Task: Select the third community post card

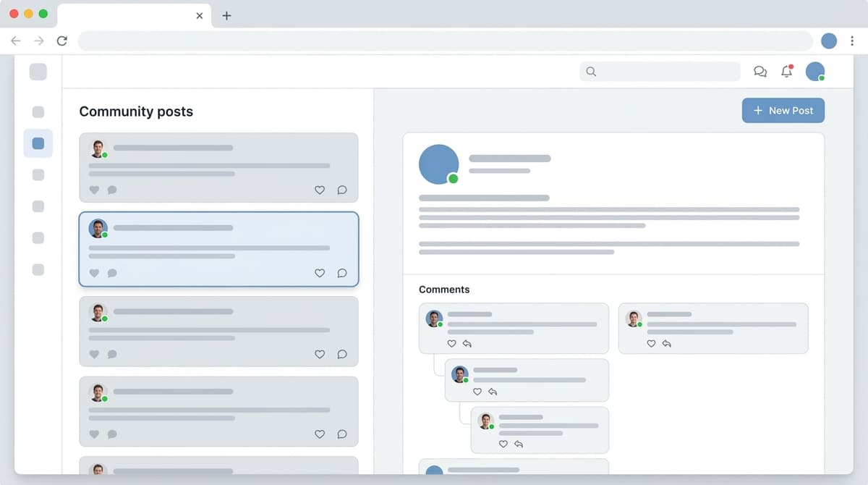Action: tap(218, 331)
